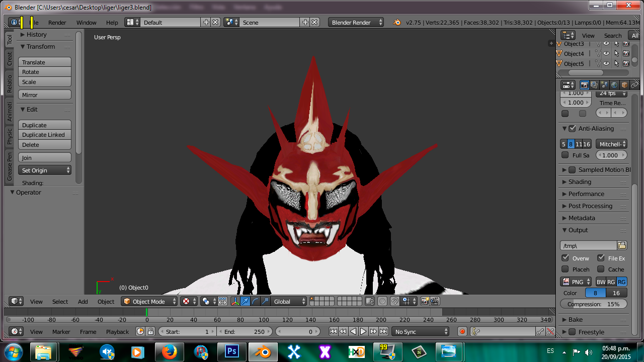Toggle renderability camera for Object4
The image size is (644, 362).
point(626,53)
